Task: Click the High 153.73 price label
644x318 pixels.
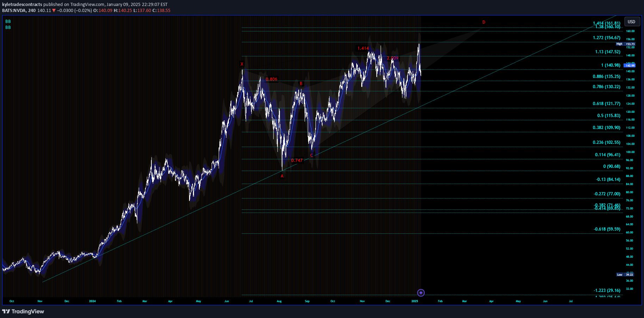Action: (625, 44)
